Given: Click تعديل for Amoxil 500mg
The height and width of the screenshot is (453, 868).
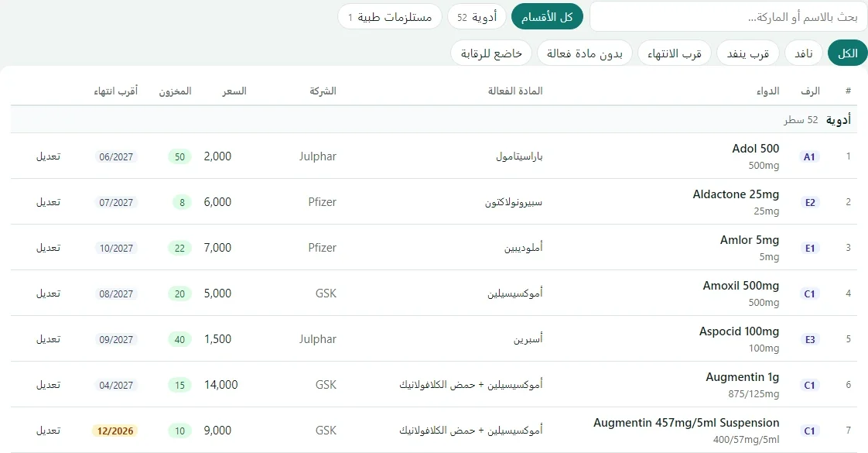Looking at the screenshot, I should [48, 293].
